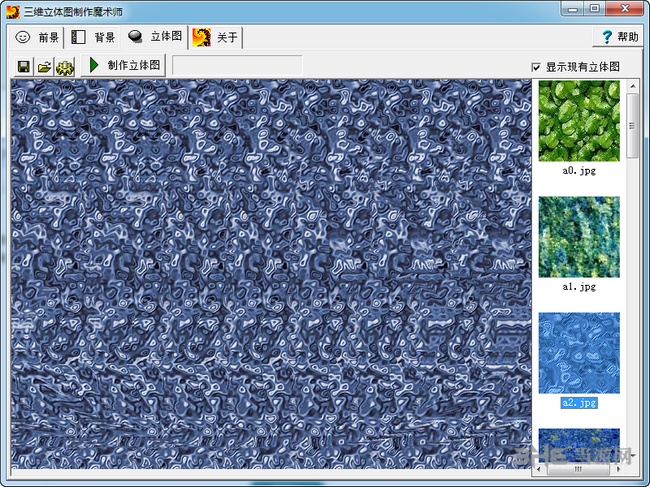The image size is (650, 487).
Task: Select the a1.jpg thumbnail
Action: [579, 237]
